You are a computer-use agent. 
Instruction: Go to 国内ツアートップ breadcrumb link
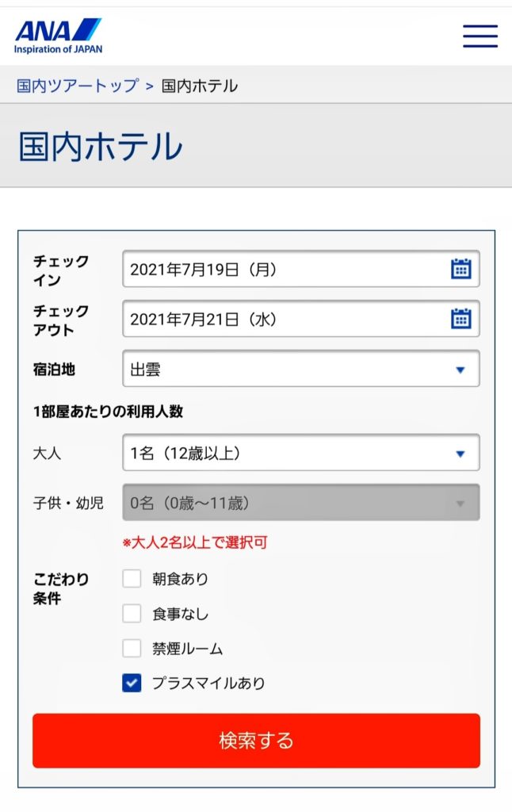78,86
